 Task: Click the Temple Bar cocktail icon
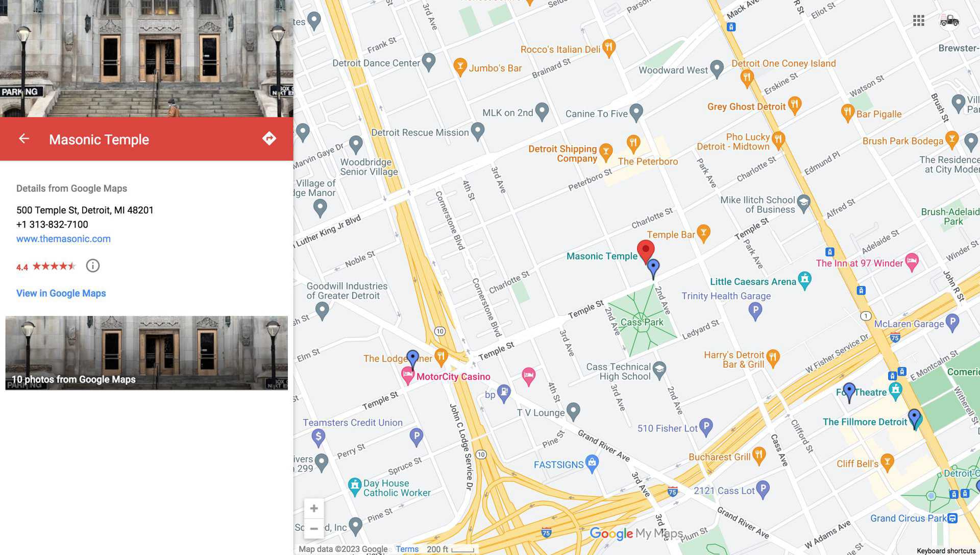pyautogui.click(x=703, y=233)
